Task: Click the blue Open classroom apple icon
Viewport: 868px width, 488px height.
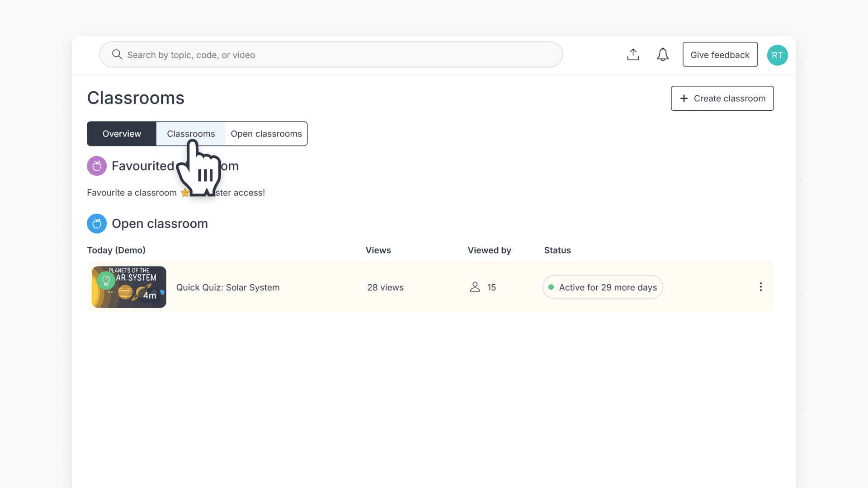Action: (x=97, y=224)
